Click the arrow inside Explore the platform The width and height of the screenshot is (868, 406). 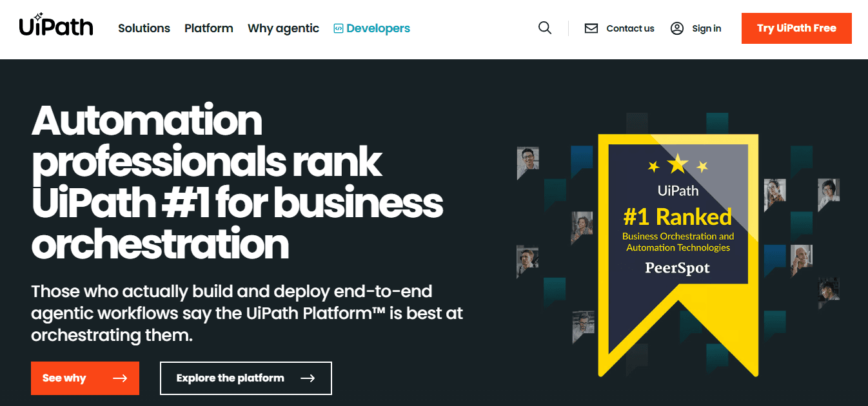pyautogui.click(x=308, y=378)
